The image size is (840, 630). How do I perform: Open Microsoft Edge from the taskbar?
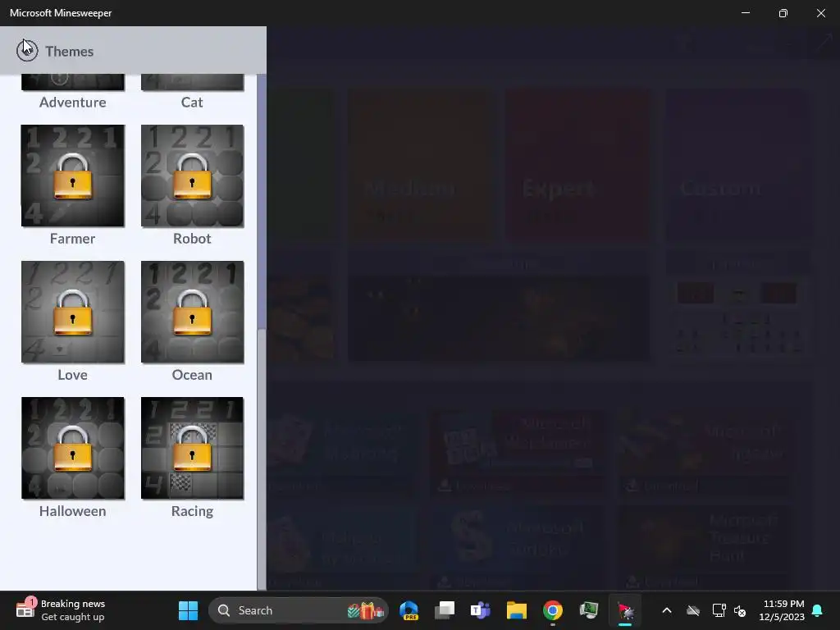[x=409, y=610]
